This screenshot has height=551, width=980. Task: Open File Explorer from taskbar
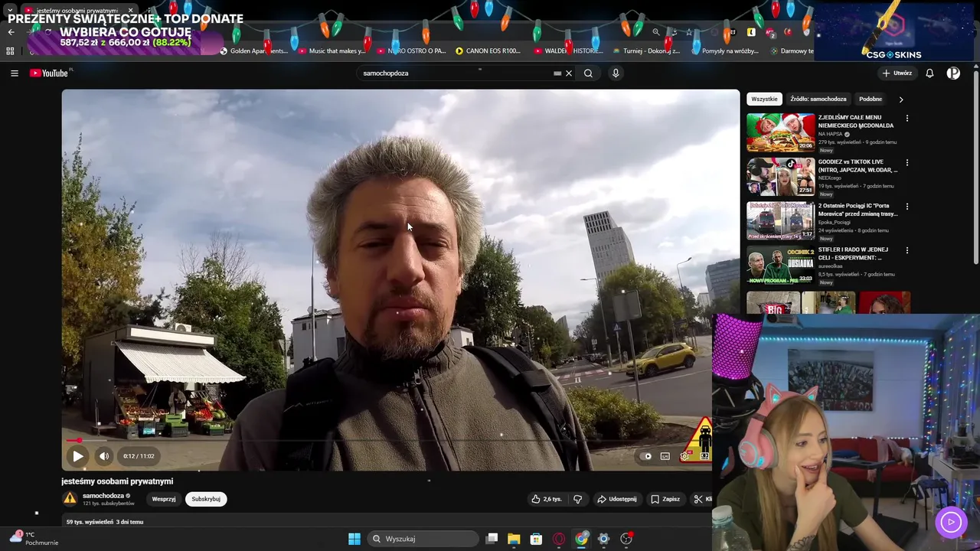coord(514,539)
